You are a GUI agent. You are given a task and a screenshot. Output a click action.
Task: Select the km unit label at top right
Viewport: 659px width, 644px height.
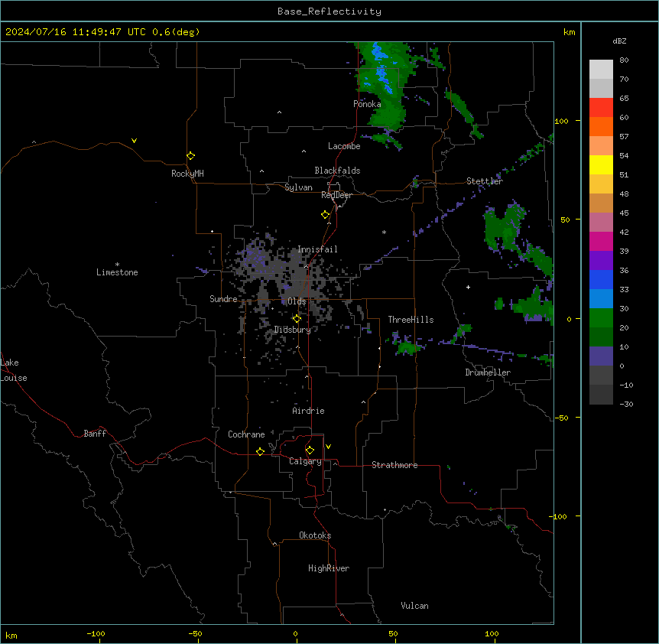[x=569, y=32]
